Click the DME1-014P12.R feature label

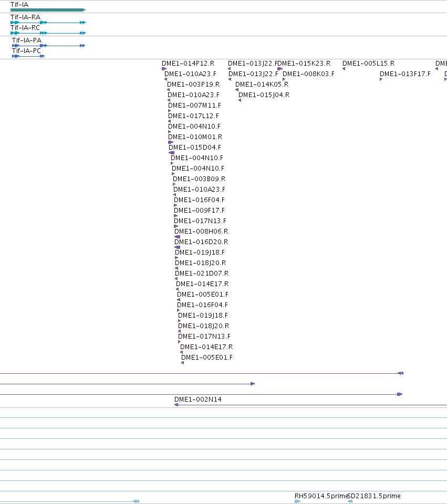[x=188, y=64]
